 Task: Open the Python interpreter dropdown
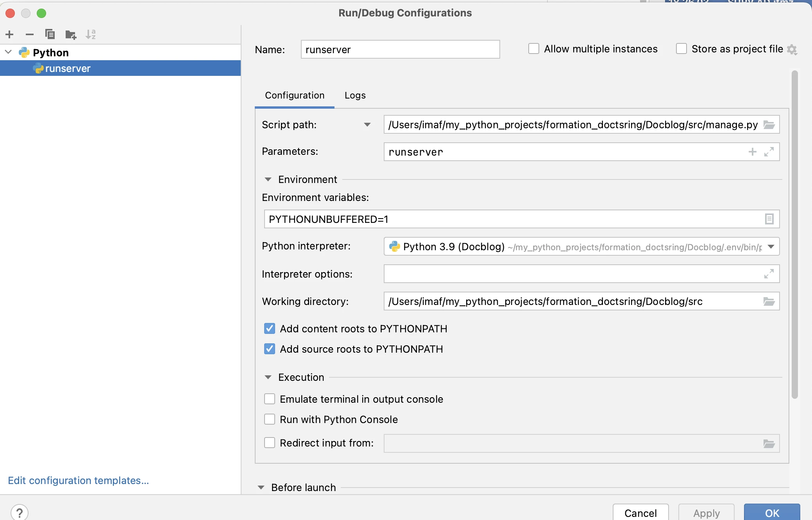pos(771,247)
